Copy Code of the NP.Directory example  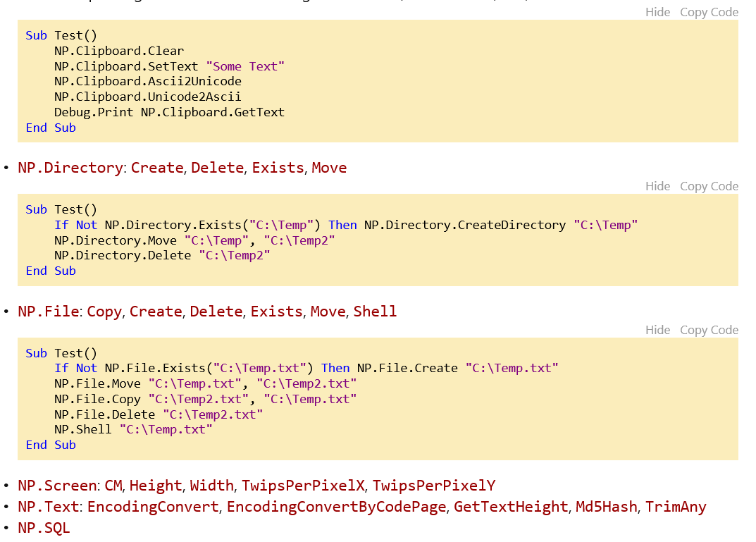[x=709, y=186]
